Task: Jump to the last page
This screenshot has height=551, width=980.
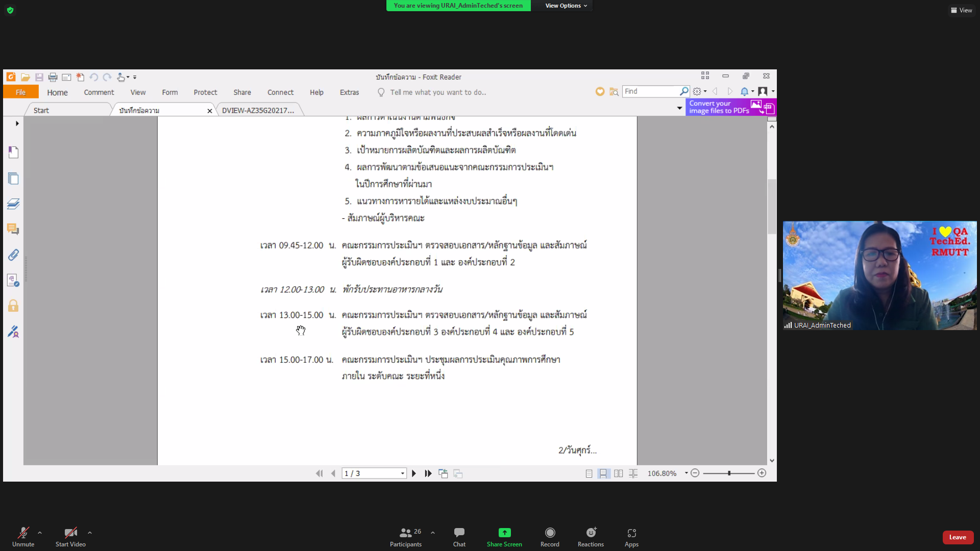Action: [x=428, y=473]
